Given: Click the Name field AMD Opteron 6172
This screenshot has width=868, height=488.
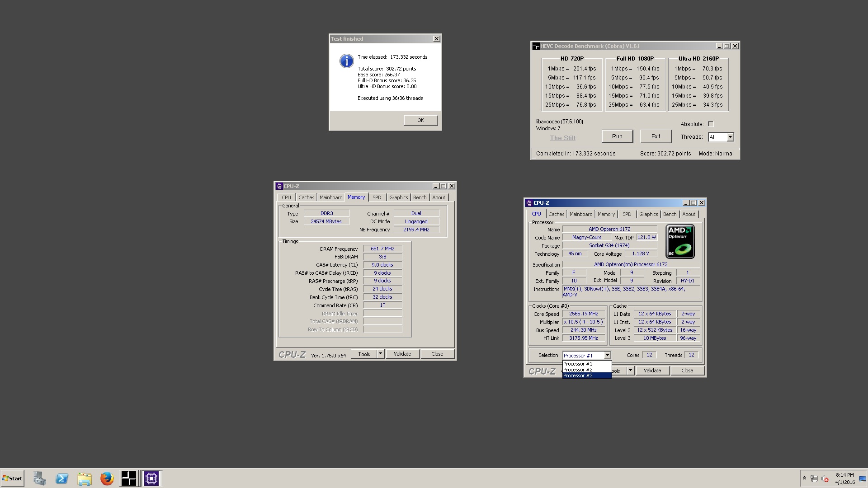Looking at the screenshot, I should click(609, 229).
